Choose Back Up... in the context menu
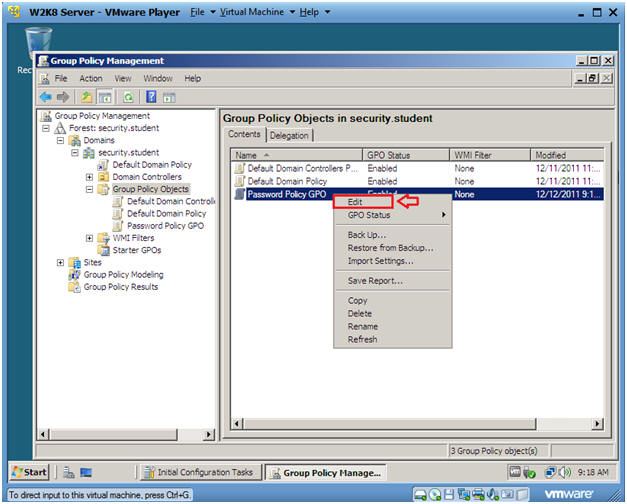The image size is (627, 504). click(392, 235)
